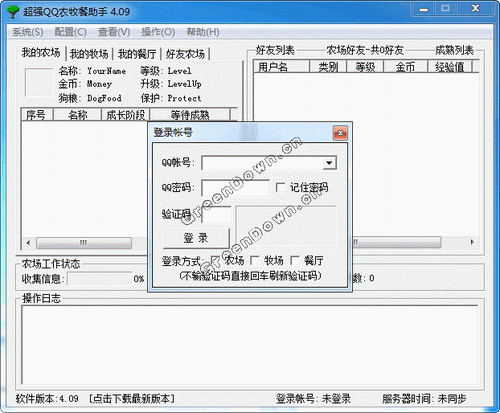Open the 查看(V) menu

114,32
